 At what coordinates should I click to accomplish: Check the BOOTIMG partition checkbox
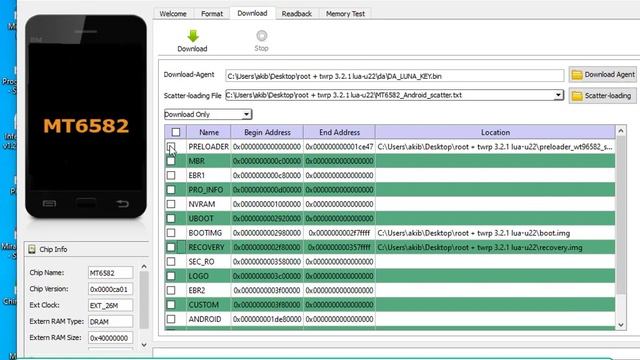click(171, 233)
